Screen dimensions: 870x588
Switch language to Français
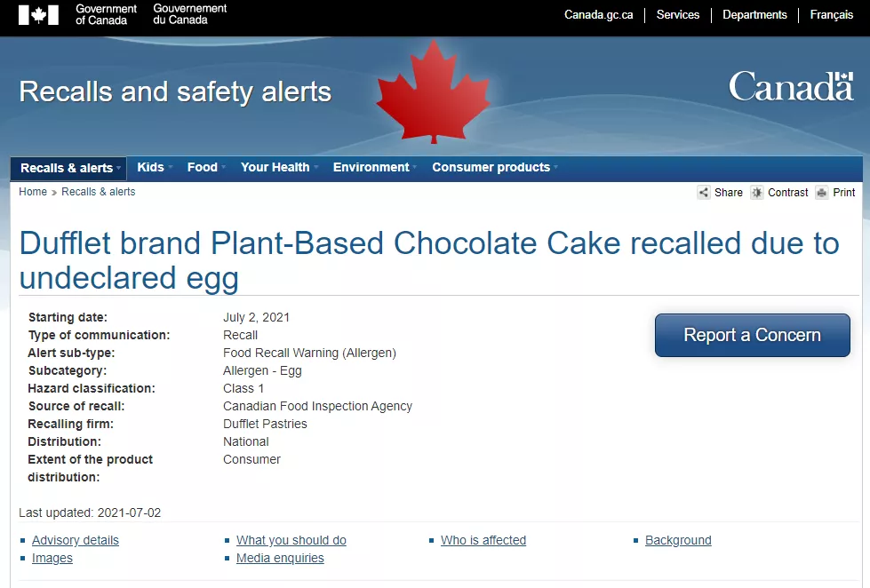pyautogui.click(x=831, y=15)
